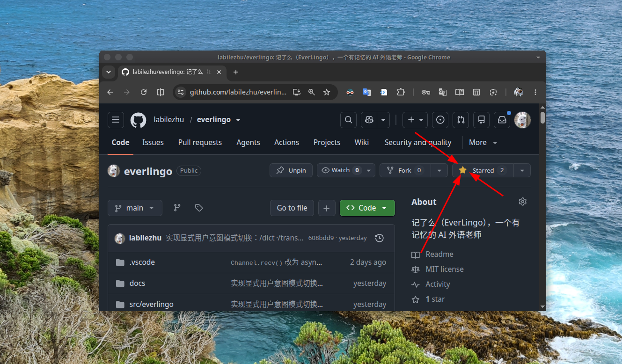Open the Wiki tab
The height and width of the screenshot is (364, 622).
point(362,142)
